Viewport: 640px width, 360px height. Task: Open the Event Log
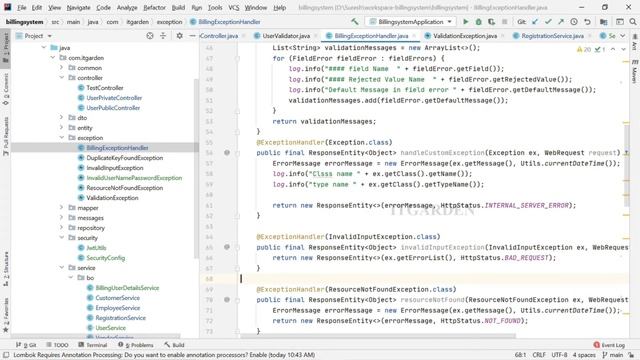pyautogui.click(x=609, y=345)
